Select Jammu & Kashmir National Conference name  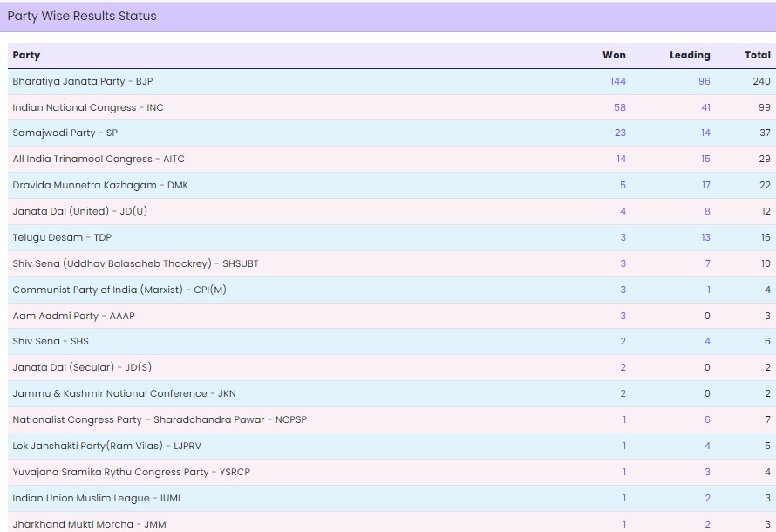point(124,393)
